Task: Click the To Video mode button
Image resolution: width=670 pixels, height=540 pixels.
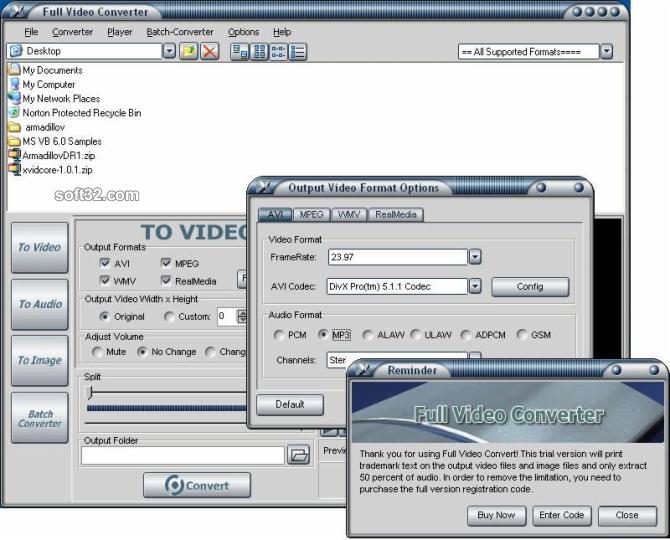Action: pos(40,248)
